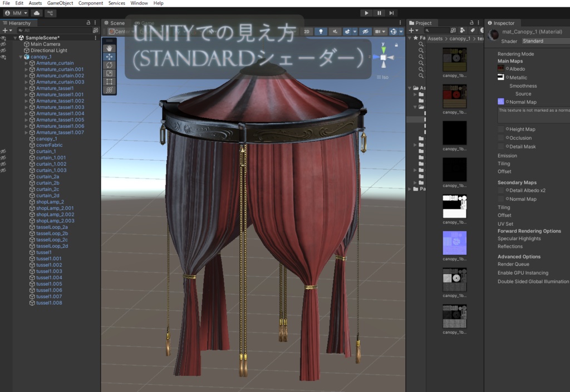This screenshot has width=570, height=392.
Task: Open effects toggle dropdown arrow
Action: point(355,32)
